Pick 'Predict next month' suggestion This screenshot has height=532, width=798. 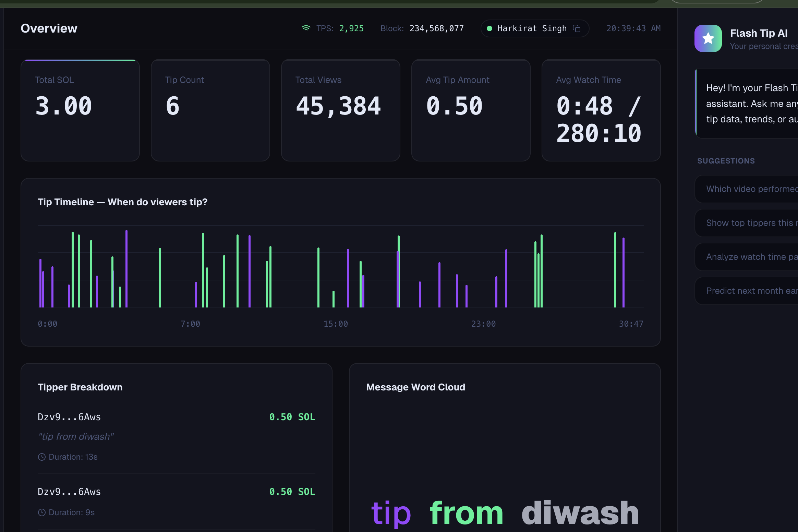(x=751, y=291)
